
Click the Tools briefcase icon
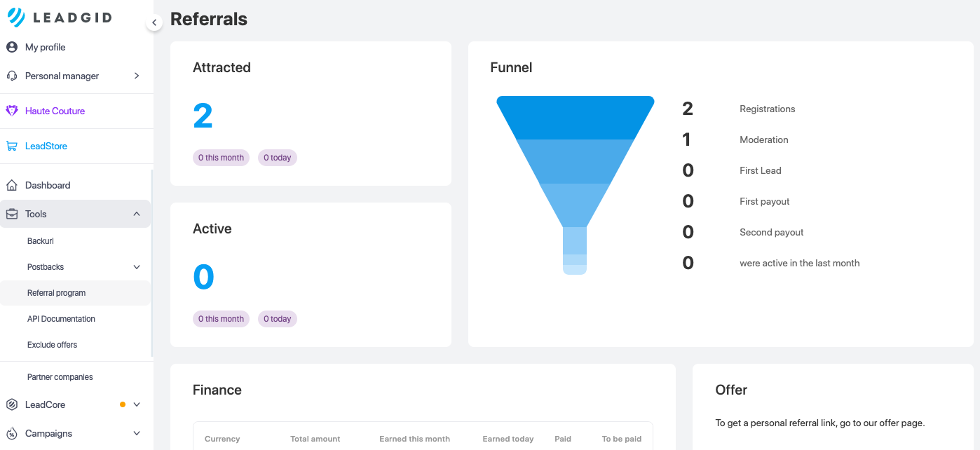11,214
